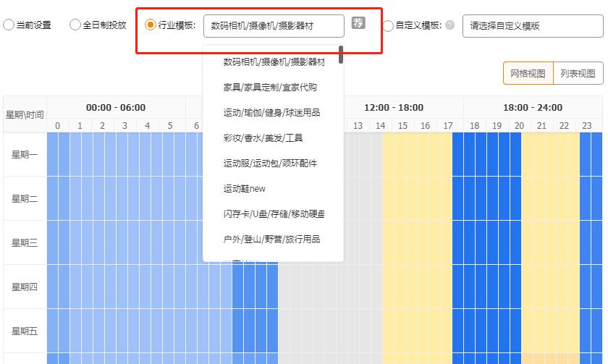Click hour 22 column header
The image size is (608, 364).
[x=564, y=126]
